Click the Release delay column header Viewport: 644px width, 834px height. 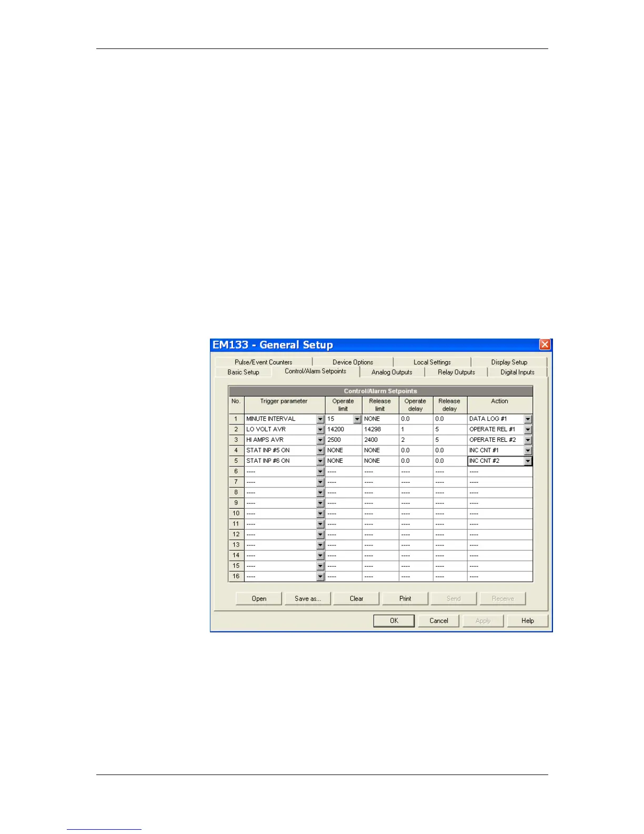point(450,405)
